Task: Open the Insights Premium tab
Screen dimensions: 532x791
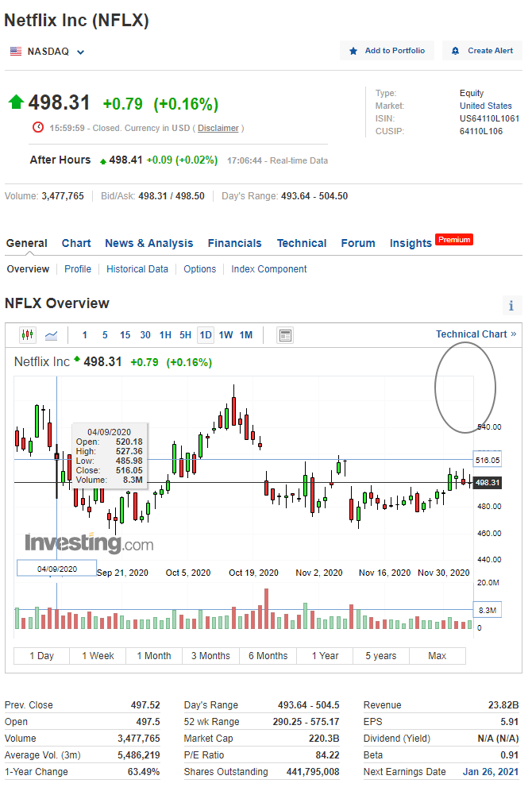Action: tap(430, 242)
